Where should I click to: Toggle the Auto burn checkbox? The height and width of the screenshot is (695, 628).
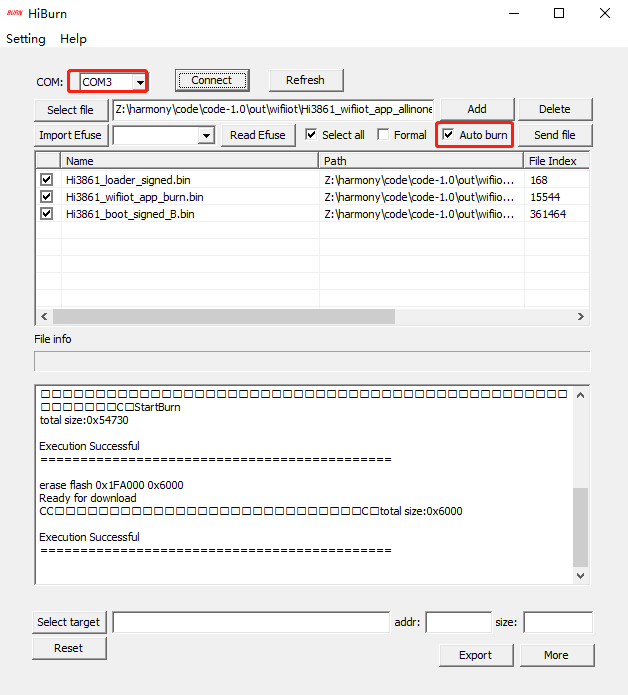pos(448,134)
